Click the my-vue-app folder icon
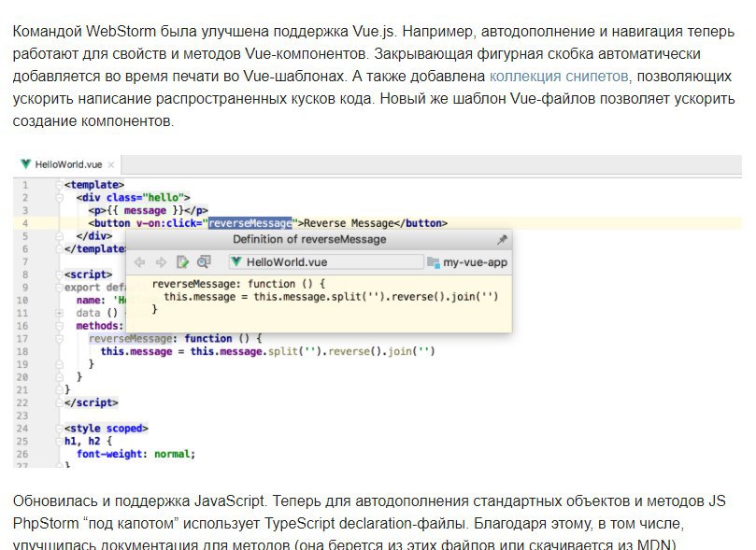The height and width of the screenshot is (550, 756). click(x=433, y=262)
